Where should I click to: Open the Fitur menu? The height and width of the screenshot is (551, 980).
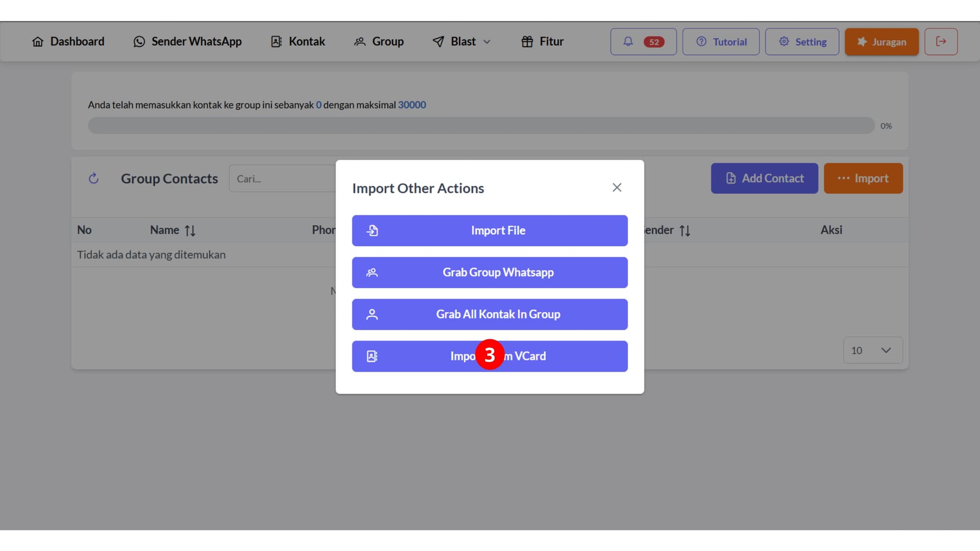point(542,41)
